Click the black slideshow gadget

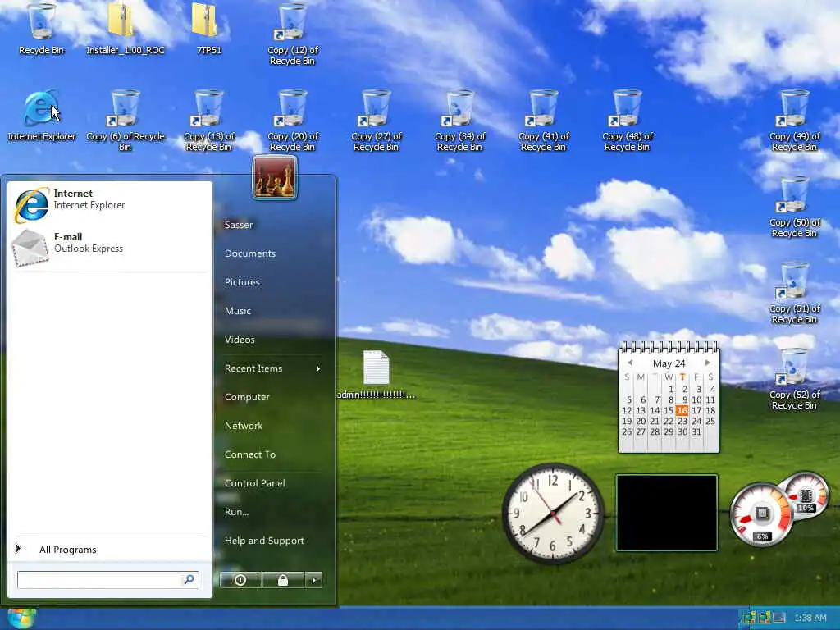coord(666,513)
